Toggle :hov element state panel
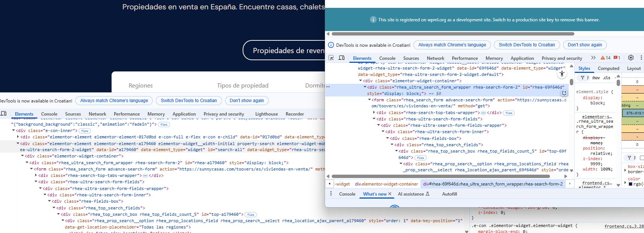This screenshot has width=644, height=233. point(596,78)
